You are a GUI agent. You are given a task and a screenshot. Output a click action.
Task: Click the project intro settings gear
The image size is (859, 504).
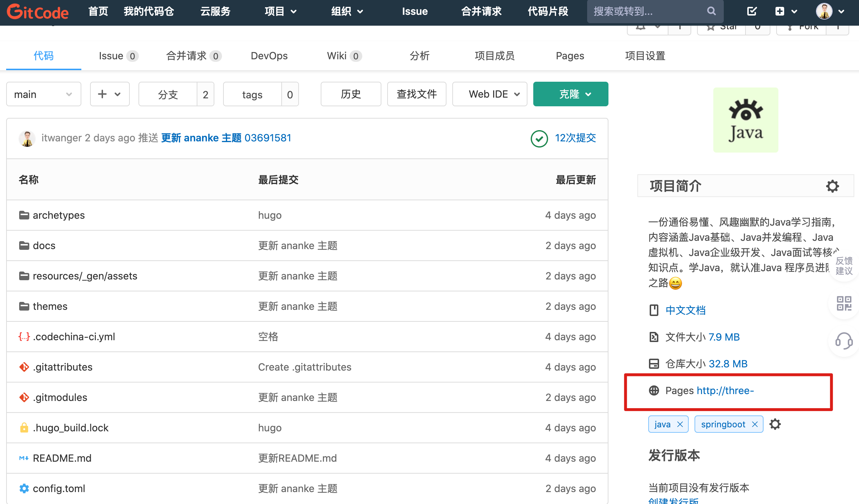coord(832,186)
